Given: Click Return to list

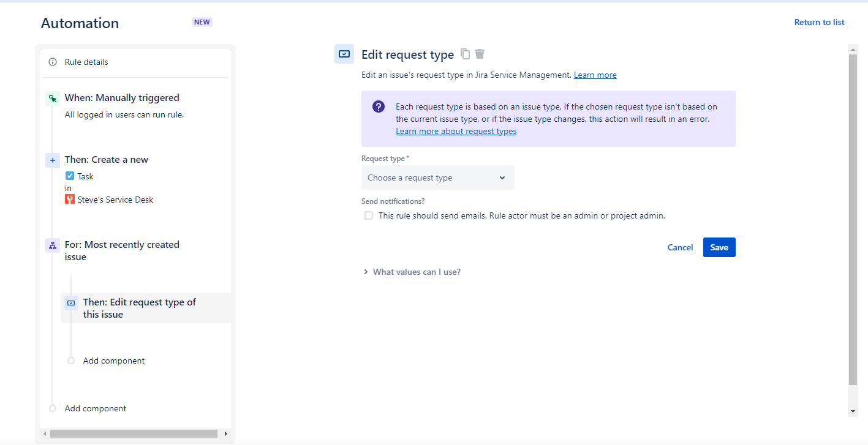Looking at the screenshot, I should tap(819, 22).
